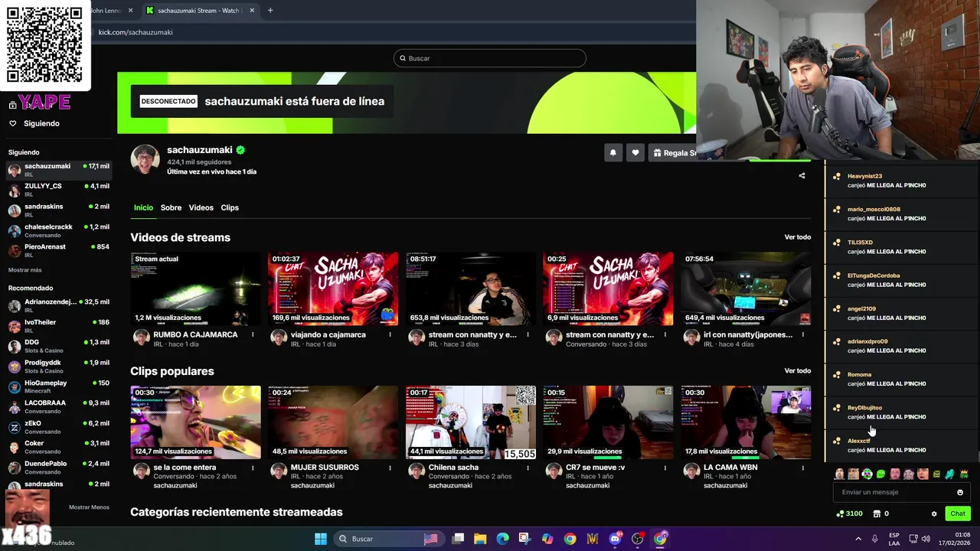Show hidden system tray icons chevron
The width and height of the screenshot is (980, 551).
coord(858,539)
